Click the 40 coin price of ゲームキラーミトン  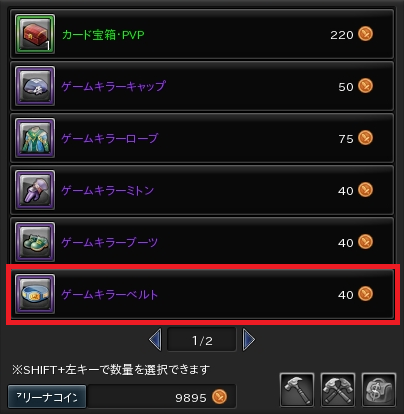pos(346,191)
